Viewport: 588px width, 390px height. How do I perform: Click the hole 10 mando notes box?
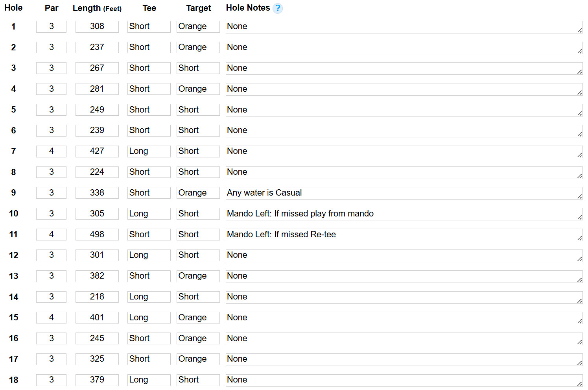click(404, 214)
